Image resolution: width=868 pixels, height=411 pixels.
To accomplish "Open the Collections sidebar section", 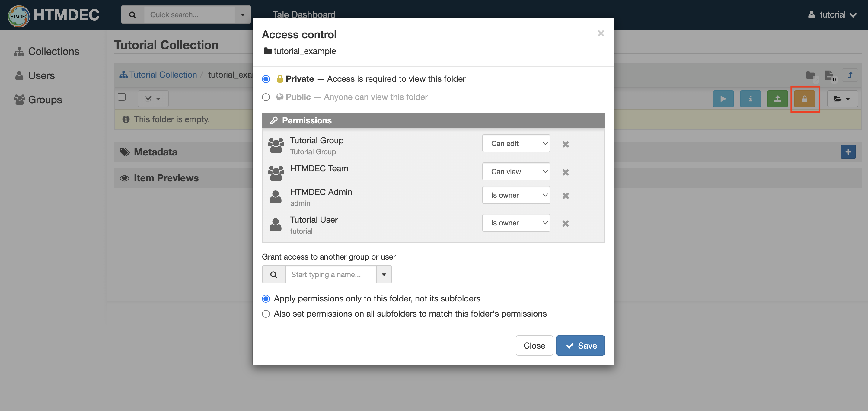I will pyautogui.click(x=54, y=51).
